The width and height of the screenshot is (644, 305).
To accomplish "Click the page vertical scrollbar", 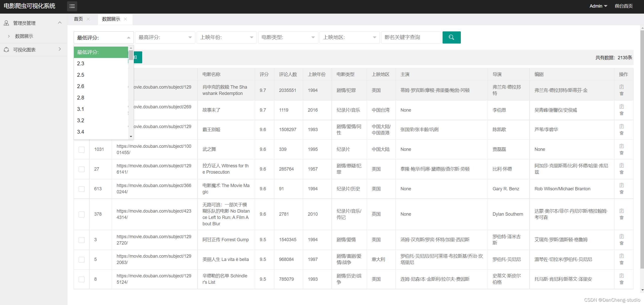I will pyautogui.click(x=642, y=149).
